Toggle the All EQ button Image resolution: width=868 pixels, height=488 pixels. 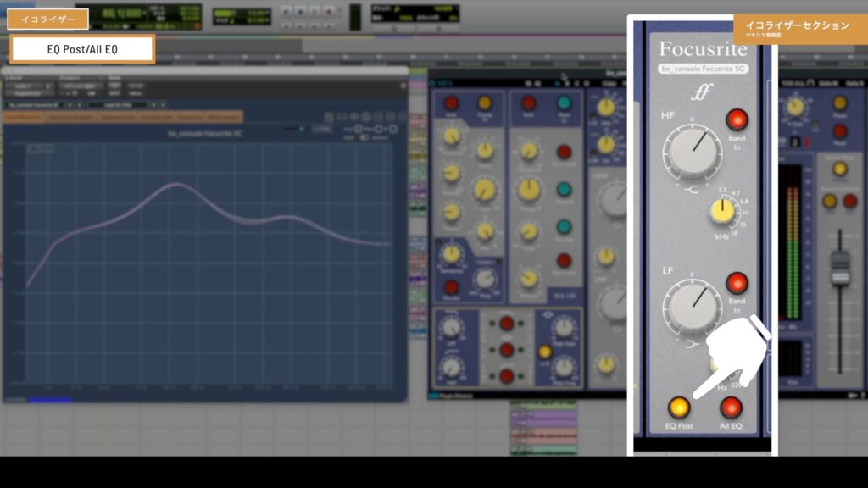pyautogui.click(x=731, y=408)
